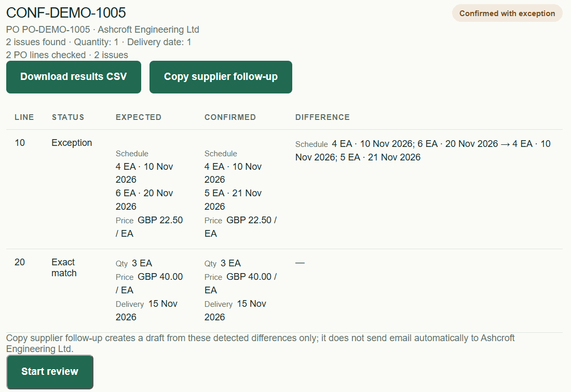Click expected Delivery 15 Nov 2026
The height and width of the screenshot is (392, 571).
[146, 310]
